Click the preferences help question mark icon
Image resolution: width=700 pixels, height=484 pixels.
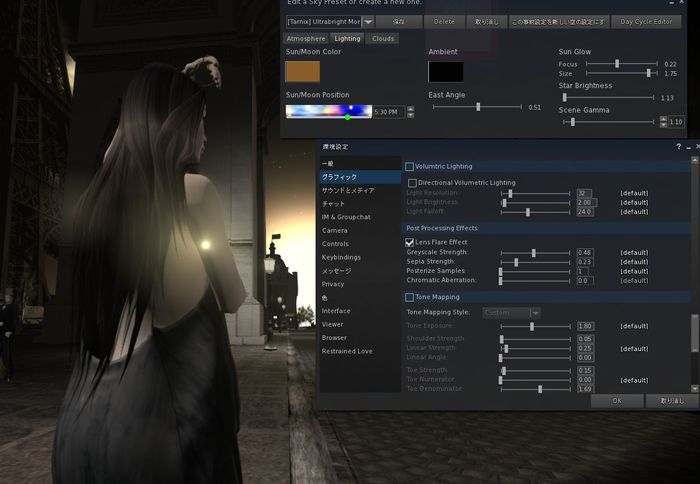pos(678,146)
